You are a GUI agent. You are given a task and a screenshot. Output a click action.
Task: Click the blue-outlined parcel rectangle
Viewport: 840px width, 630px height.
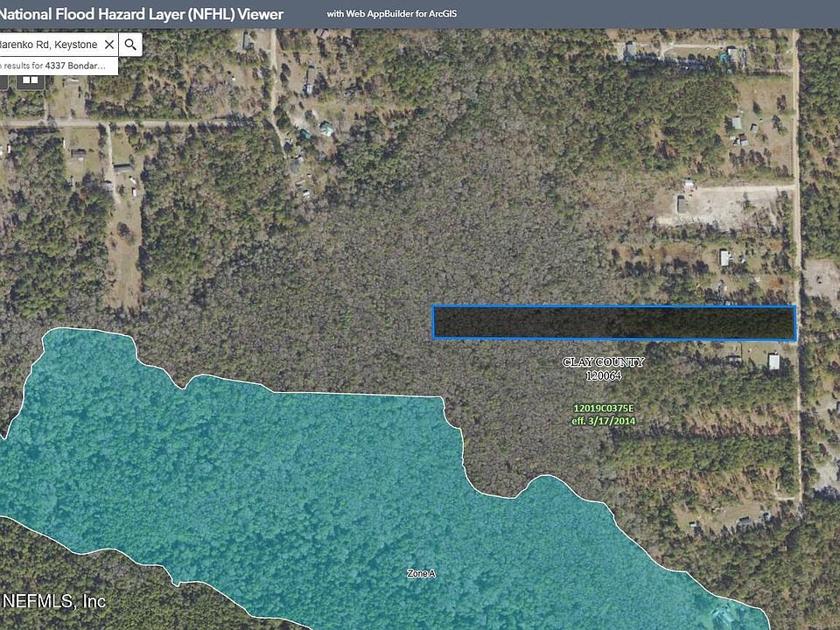click(614, 323)
